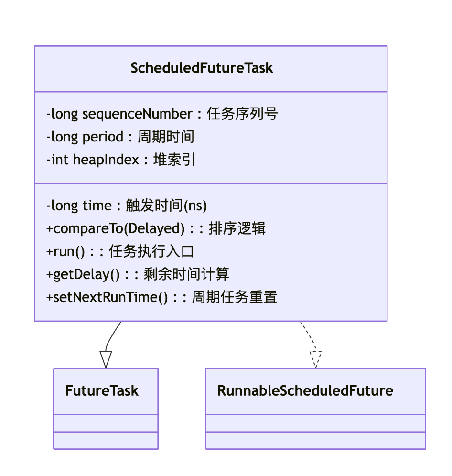Click the solid inheritance arrowhead above FutureTask
The image size is (452, 476).
click(x=106, y=359)
